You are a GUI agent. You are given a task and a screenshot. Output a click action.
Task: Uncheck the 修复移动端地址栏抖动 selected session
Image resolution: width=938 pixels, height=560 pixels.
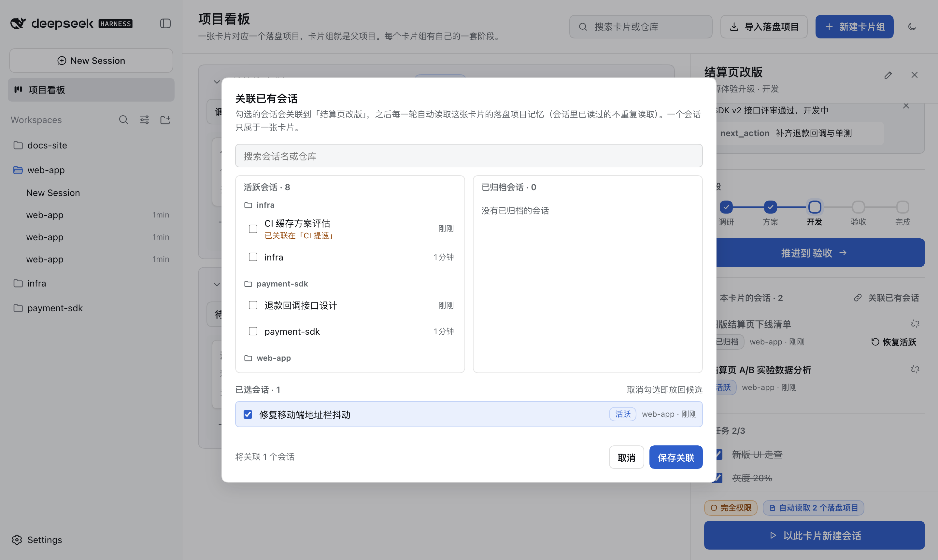coord(248,414)
